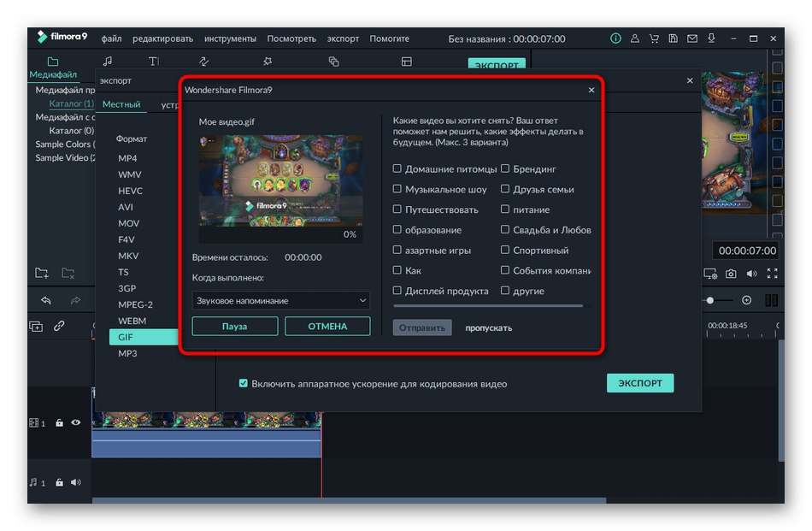Check the образование checkbox
This screenshot has width=812, height=531.
(397, 229)
